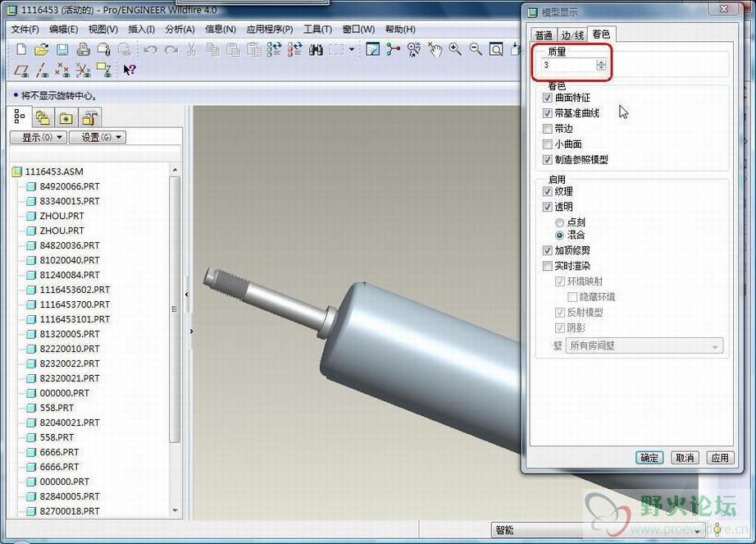Click the orient mode icon
Viewport: 756px width, 544px height.
[414, 49]
